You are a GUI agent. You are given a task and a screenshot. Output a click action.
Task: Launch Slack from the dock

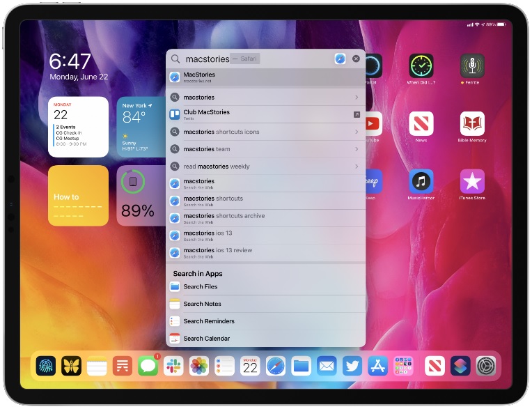coord(173,366)
